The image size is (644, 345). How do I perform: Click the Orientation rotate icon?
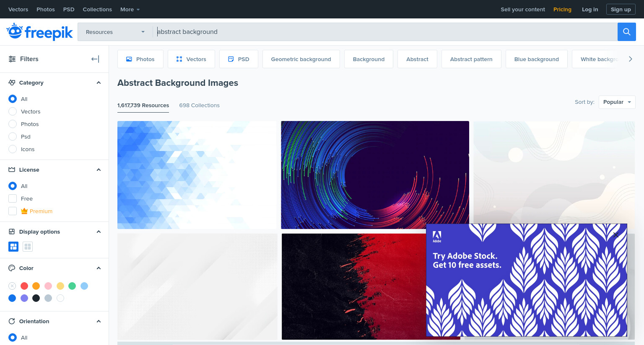(12, 321)
